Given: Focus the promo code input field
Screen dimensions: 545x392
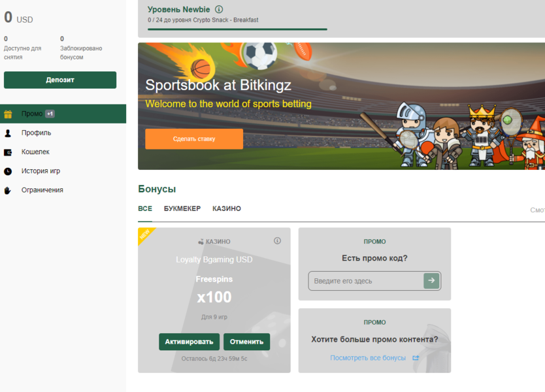Looking at the screenshot, I should coord(366,281).
